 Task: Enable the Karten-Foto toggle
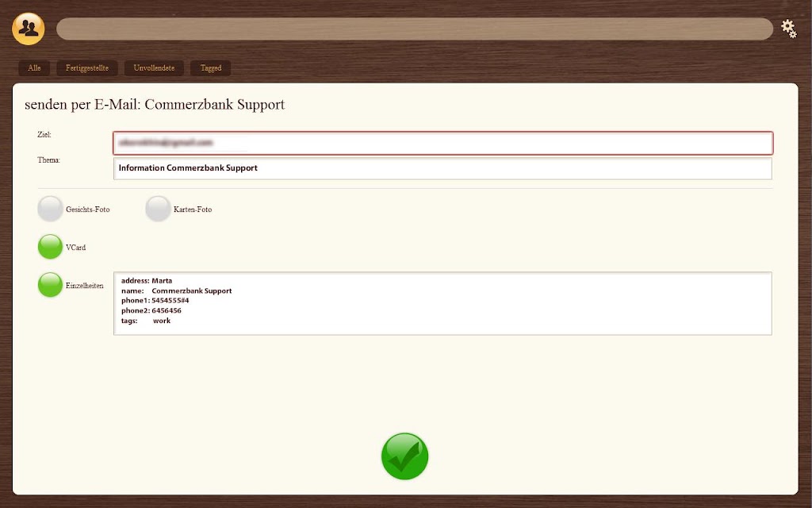click(158, 209)
